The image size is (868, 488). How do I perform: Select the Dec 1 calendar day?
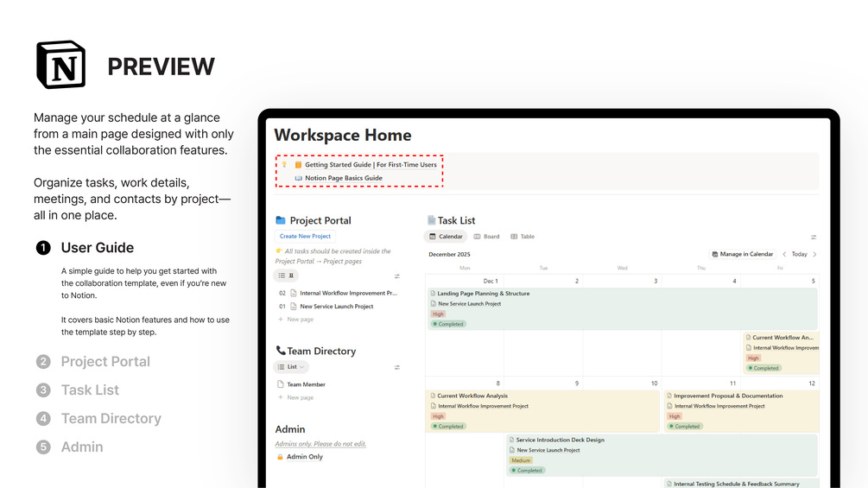click(491, 281)
